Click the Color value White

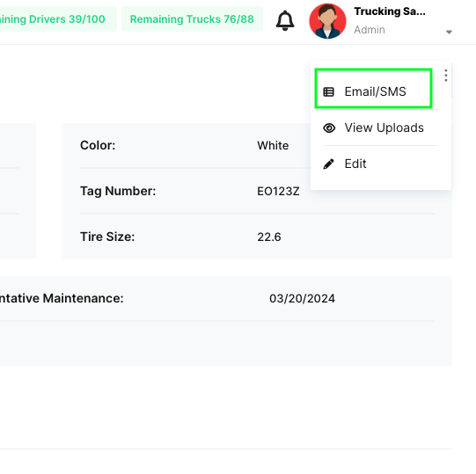coord(273,146)
